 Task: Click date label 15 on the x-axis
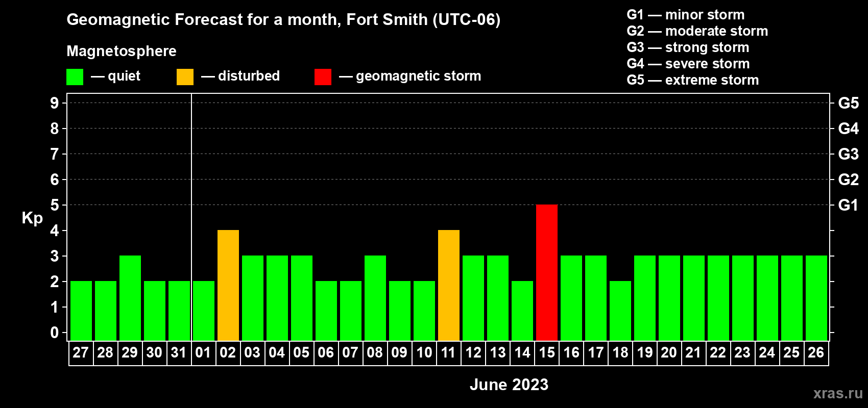(546, 353)
